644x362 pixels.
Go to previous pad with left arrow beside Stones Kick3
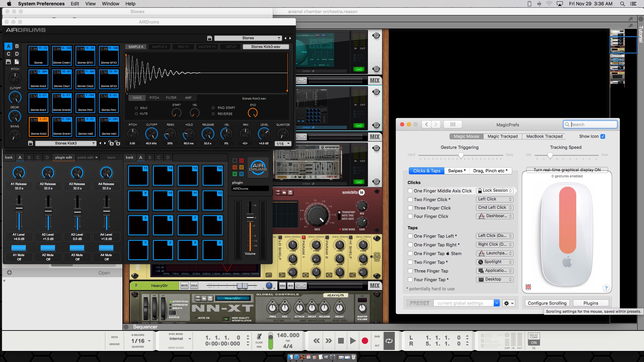tap(100, 143)
